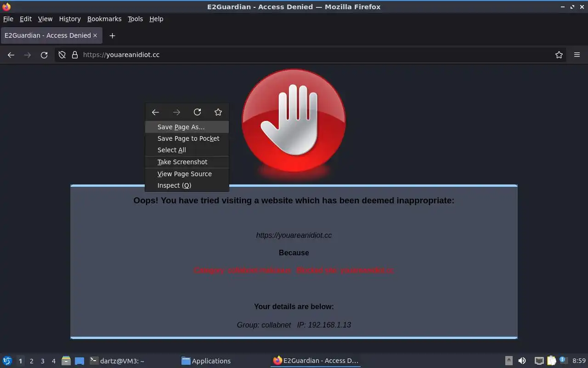Screen dimensions: 588x368
Task: Bookmark this page with the address bar star
Action: click(x=559, y=55)
